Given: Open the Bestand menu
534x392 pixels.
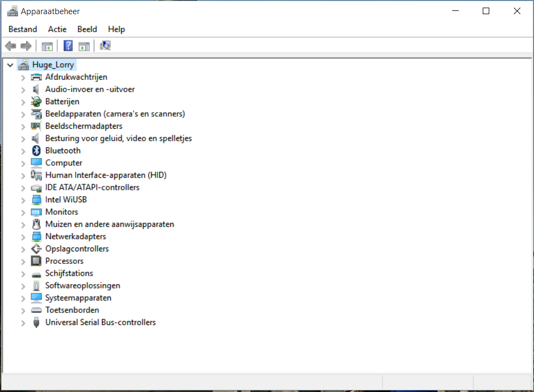Looking at the screenshot, I should tap(23, 29).
